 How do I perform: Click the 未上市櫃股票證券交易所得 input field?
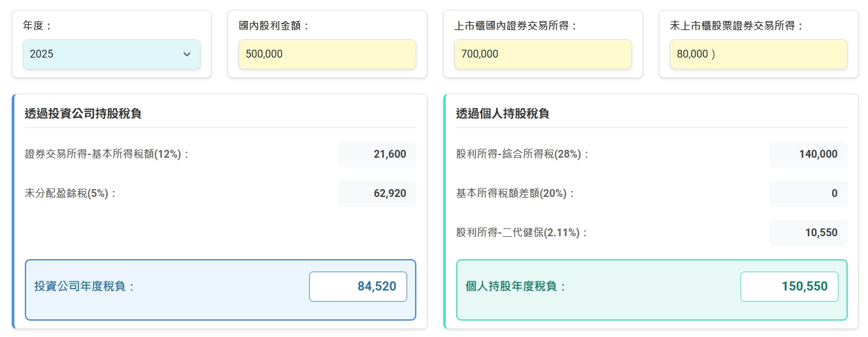click(x=758, y=54)
